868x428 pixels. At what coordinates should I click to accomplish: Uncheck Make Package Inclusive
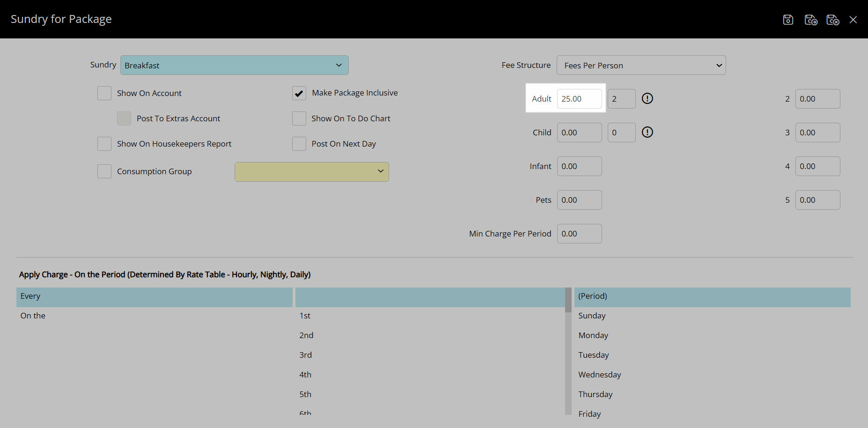pyautogui.click(x=299, y=93)
